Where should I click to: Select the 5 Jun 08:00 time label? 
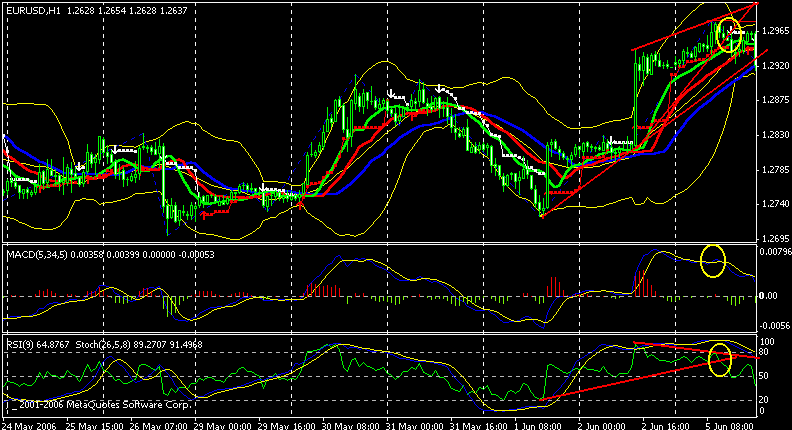735,423
